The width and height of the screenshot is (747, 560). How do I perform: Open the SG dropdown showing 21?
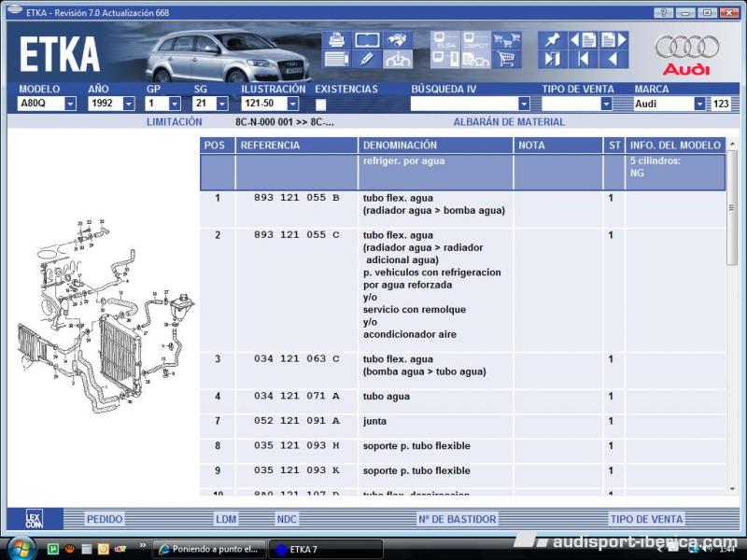tap(222, 104)
